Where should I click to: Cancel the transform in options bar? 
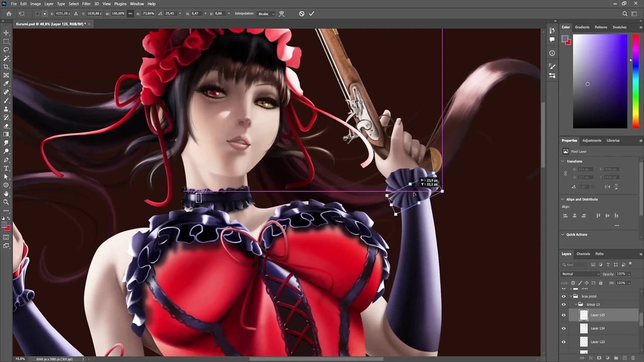301,14
